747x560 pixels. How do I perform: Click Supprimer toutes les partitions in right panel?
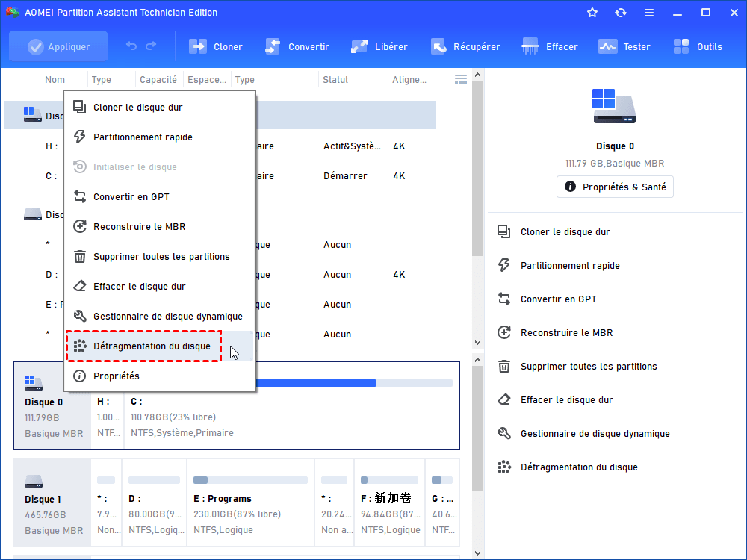(577, 366)
